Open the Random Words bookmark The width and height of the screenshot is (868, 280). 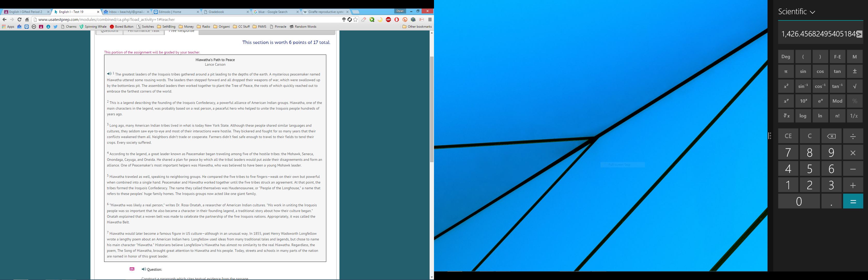pyautogui.click(x=303, y=27)
